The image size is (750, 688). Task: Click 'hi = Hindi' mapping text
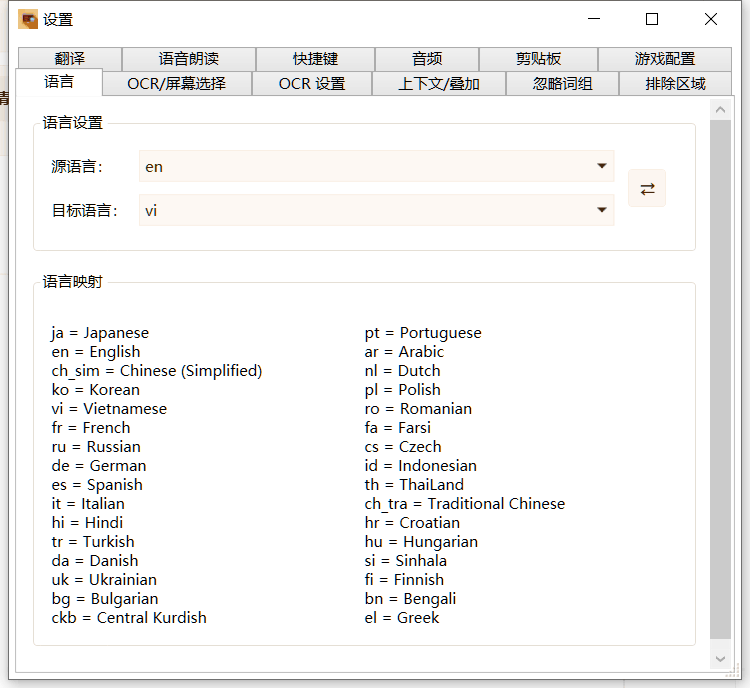pos(87,523)
